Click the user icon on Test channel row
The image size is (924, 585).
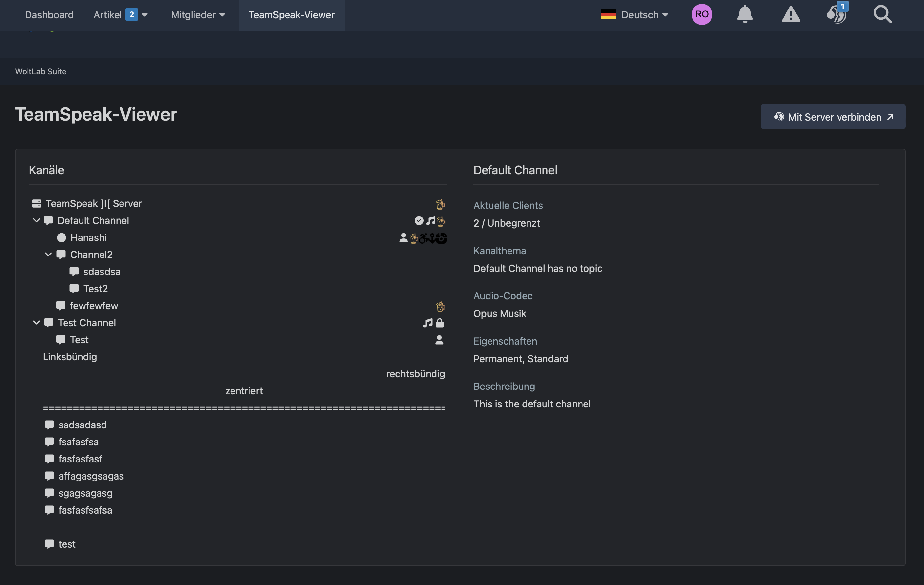[439, 340]
